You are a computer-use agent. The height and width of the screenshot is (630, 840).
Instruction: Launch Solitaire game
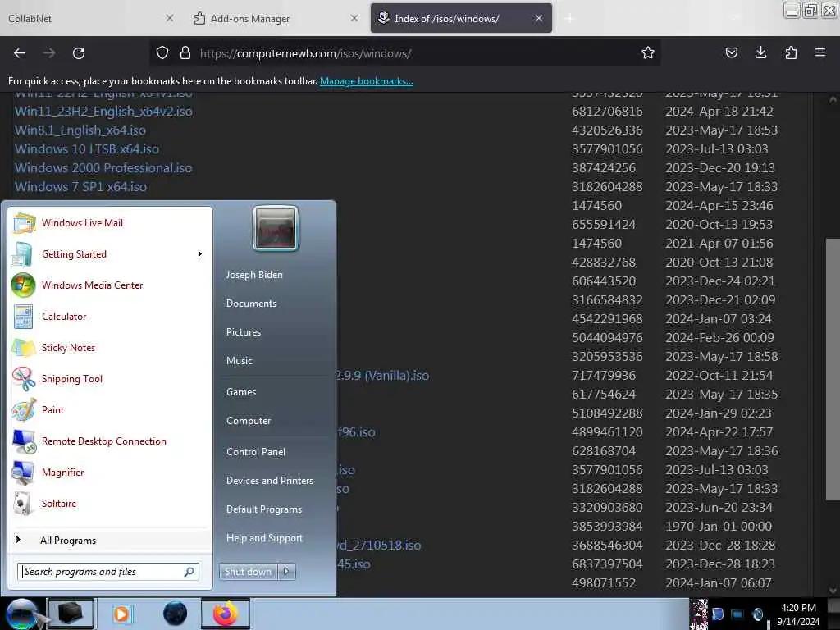coord(111,504)
